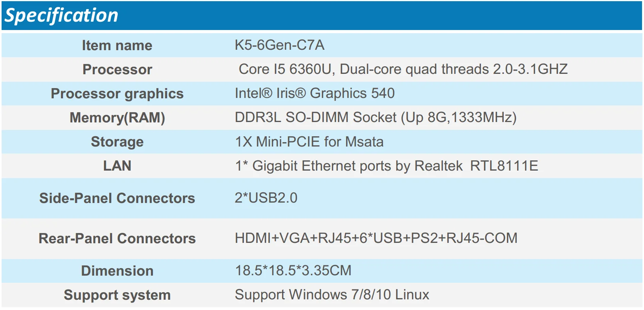The width and height of the screenshot is (644, 310).
Task: Click the Memory(RAM) label
Action: pos(117,118)
